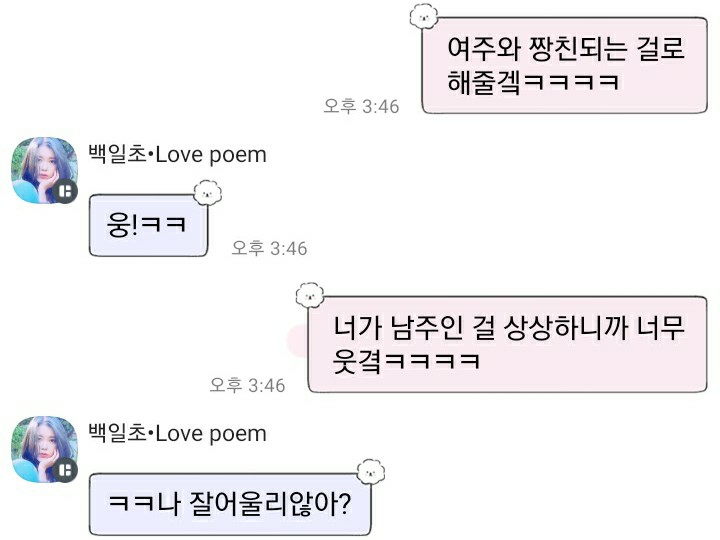The width and height of the screenshot is (720, 540).
Task: Tap the badge icon on the lower 백일초 avatar
Action: coord(65,469)
